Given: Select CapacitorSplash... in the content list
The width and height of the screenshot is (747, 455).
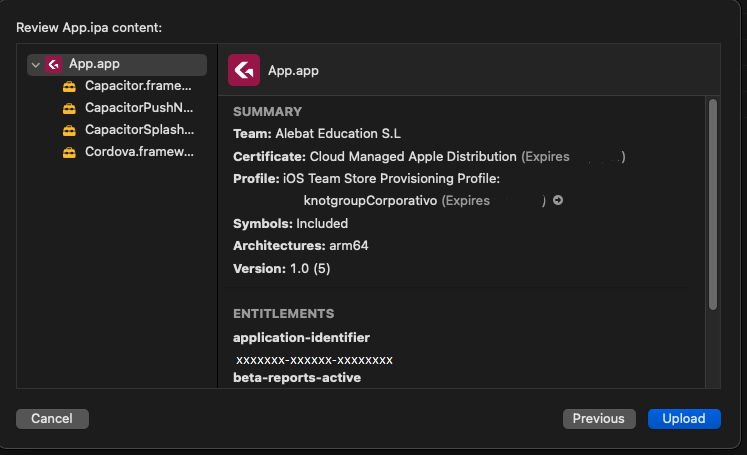Looking at the screenshot, I should 138,130.
